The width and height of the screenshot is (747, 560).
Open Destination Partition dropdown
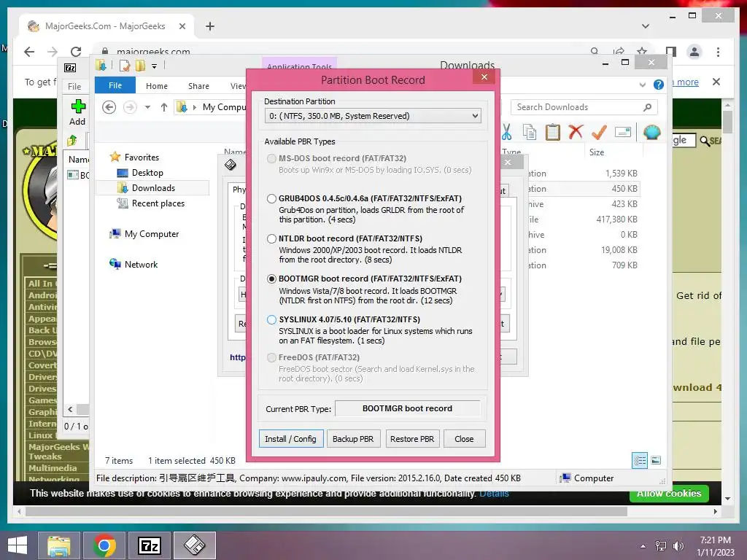tap(373, 116)
